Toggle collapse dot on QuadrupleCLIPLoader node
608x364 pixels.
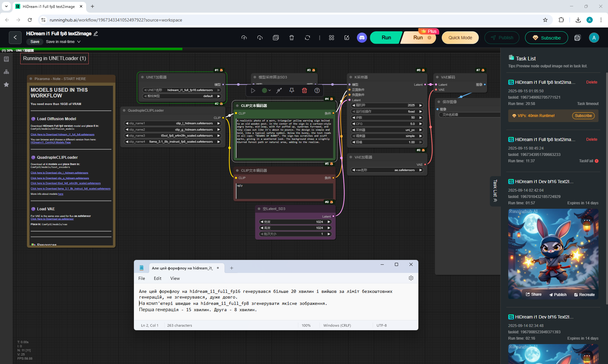point(124,110)
